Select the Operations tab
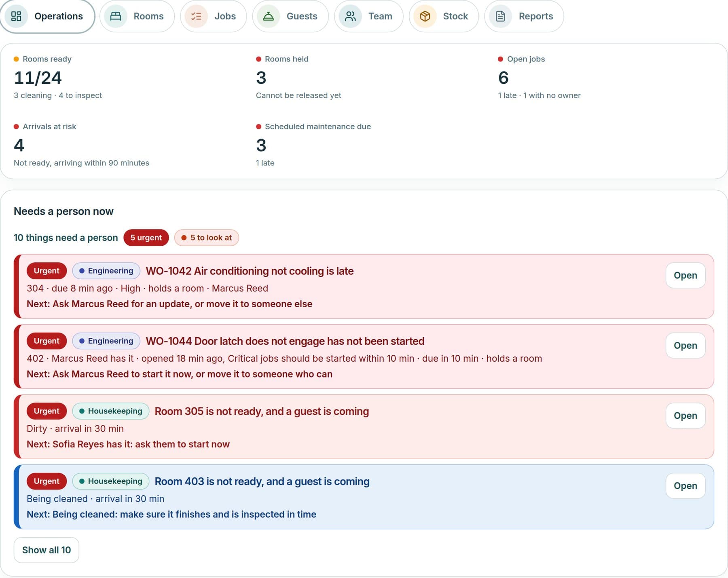Viewport: 728px width, 578px height. [47, 16]
